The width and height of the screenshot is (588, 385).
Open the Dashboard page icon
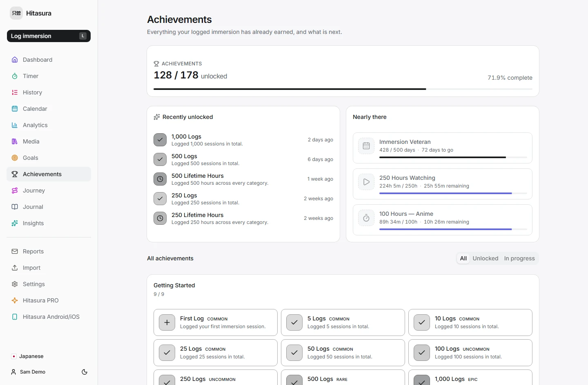pos(15,60)
